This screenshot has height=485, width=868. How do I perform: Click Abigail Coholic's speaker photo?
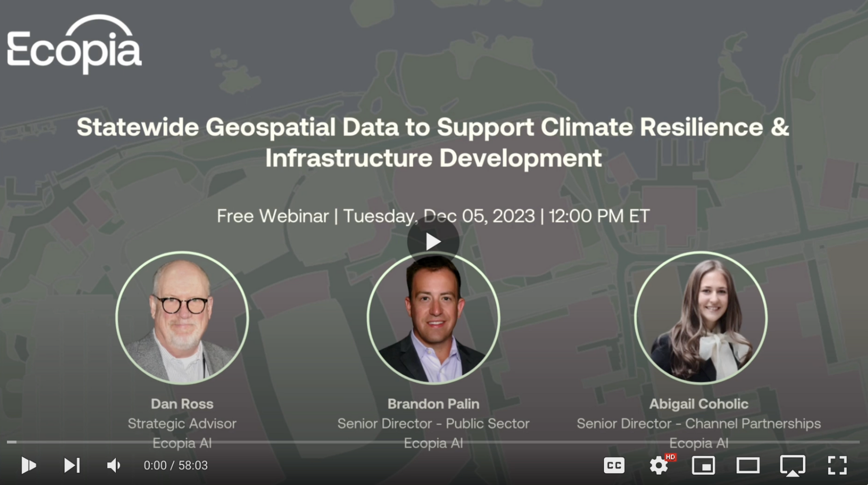pos(700,318)
